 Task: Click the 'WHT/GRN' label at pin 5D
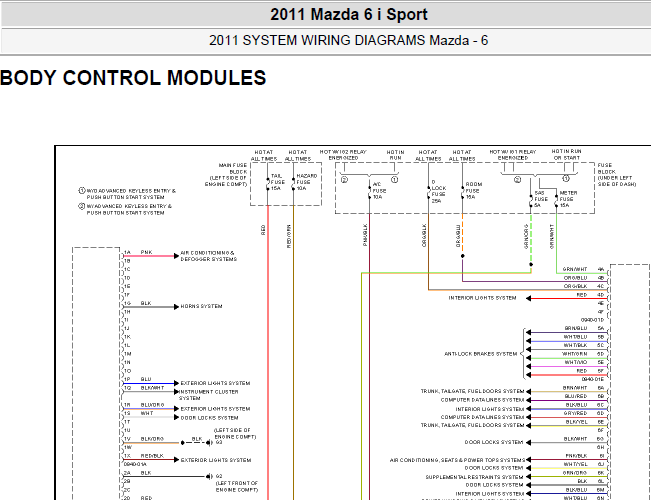575,354
